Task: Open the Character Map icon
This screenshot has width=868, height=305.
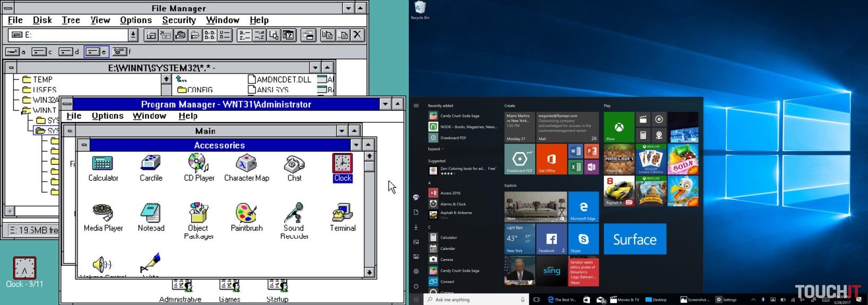Action: [x=246, y=164]
